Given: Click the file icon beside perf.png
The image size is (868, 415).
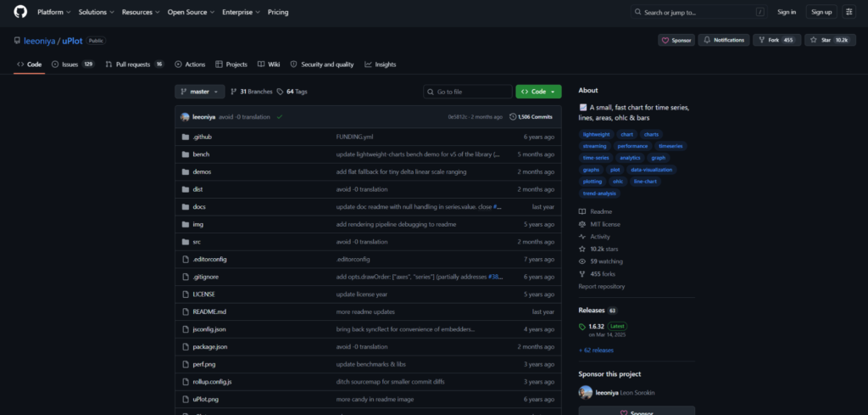Looking at the screenshot, I should (186, 364).
